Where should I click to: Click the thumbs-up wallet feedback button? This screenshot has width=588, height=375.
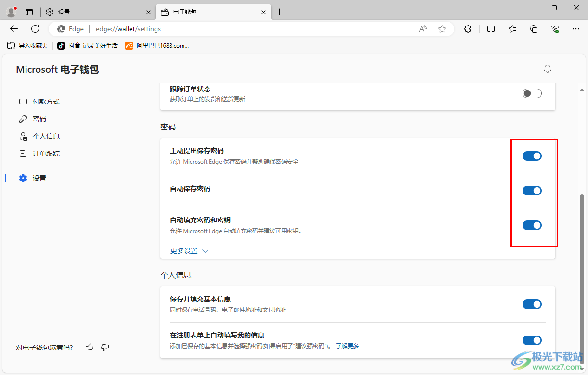pyautogui.click(x=89, y=347)
